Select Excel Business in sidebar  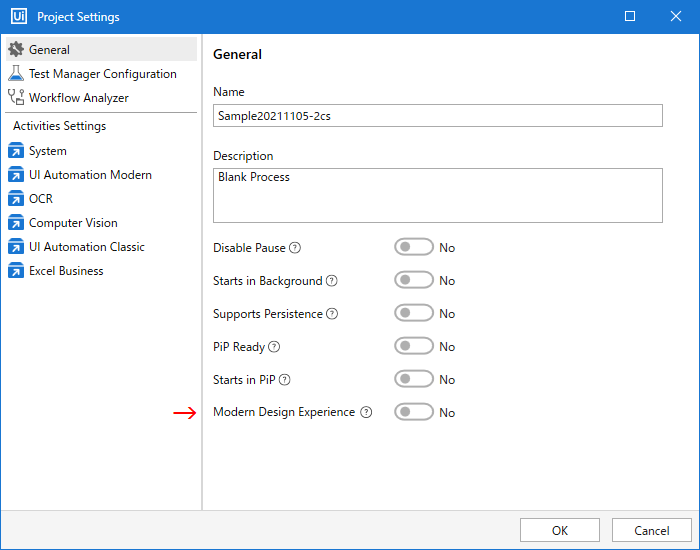pyautogui.click(x=66, y=271)
